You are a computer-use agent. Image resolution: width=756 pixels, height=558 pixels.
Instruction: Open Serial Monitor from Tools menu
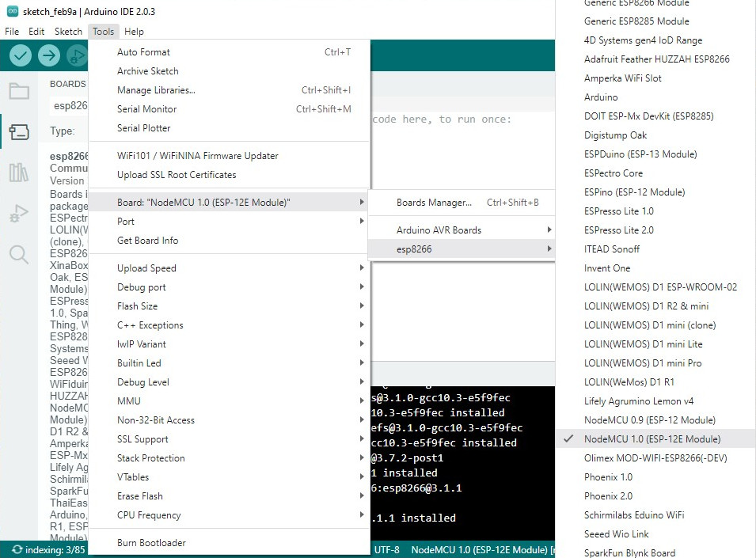pyautogui.click(x=147, y=109)
